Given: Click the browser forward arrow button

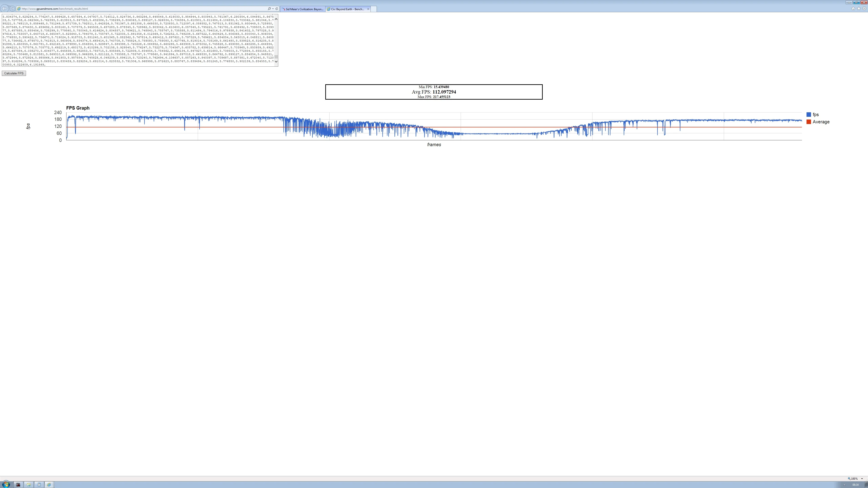Looking at the screenshot, I should (x=12, y=9).
